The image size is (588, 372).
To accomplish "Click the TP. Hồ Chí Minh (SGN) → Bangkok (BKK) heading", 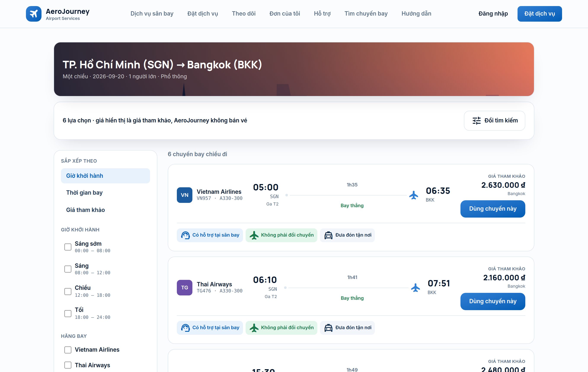I will 162,65.
